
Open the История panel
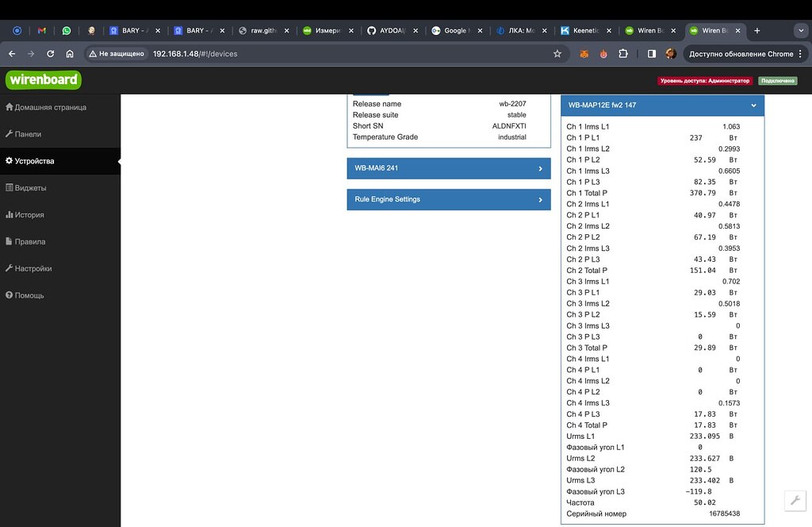(x=33, y=214)
